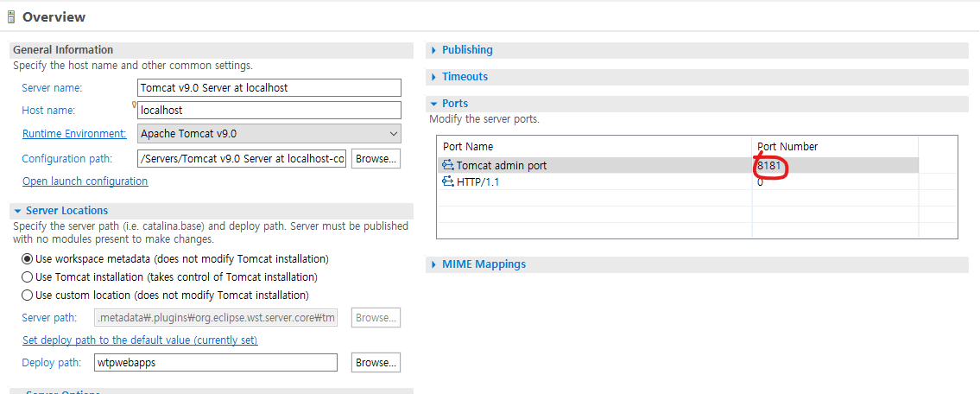Click Set deploy path to default value link
Image resolution: width=980 pixels, height=394 pixels.
click(x=140, y=340)
